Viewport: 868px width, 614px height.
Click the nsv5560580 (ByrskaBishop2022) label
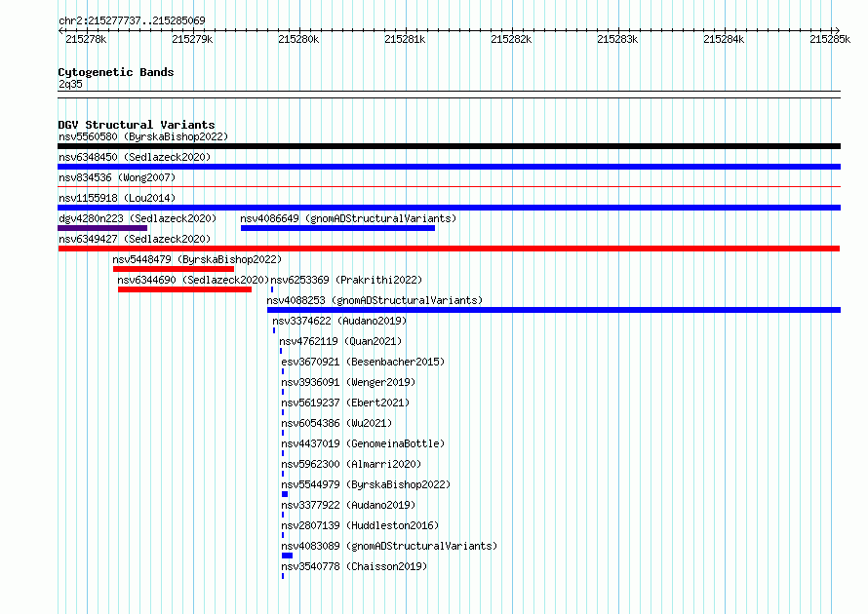143,136
